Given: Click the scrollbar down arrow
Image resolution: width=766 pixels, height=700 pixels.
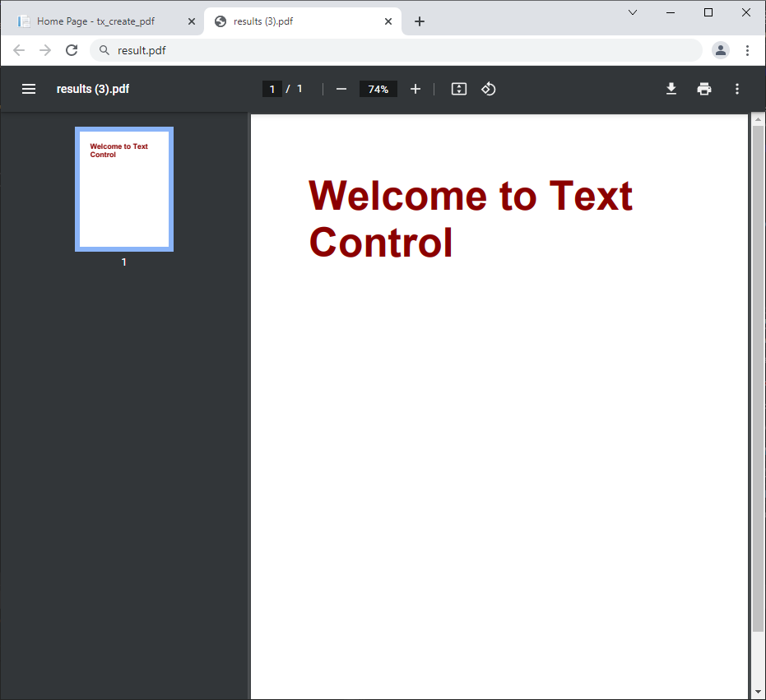Looking at the screenshot, I should [x=758, y=692].
